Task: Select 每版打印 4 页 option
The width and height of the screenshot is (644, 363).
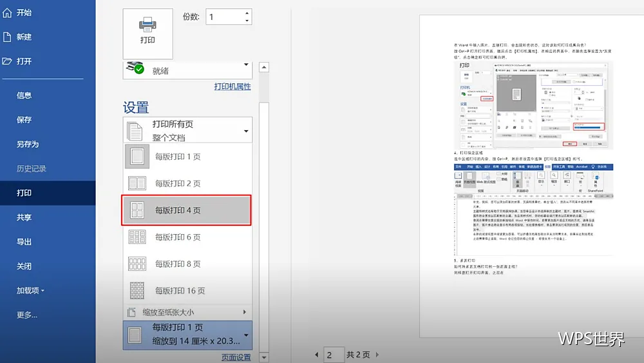Action: pyautogui.click(x=187, y=210)
